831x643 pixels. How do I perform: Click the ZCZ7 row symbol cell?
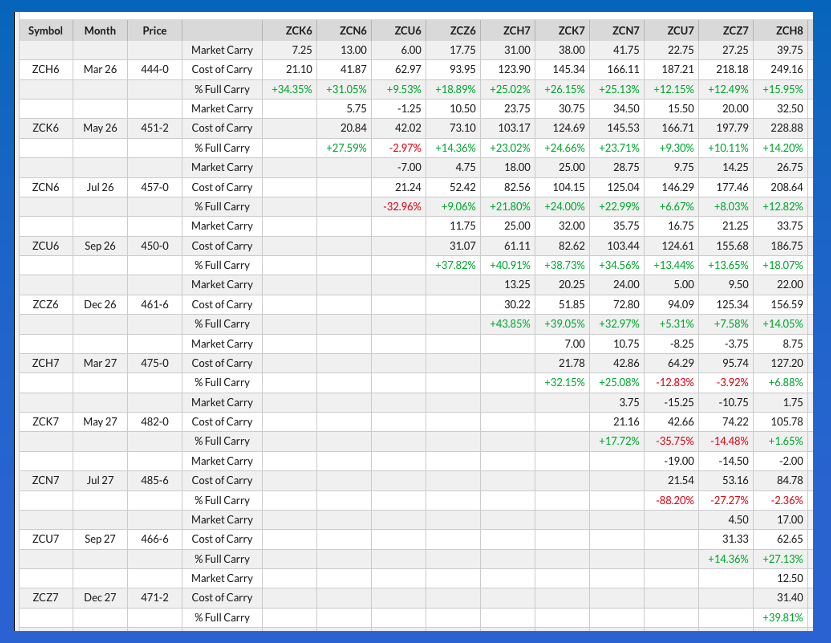click(x=46, y=597)
